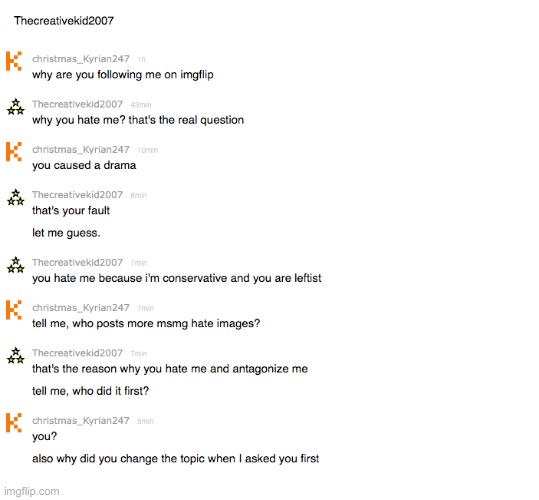Click the star avatar by the conservative/leftist message
539x500 pixels.
coord(15,265)
